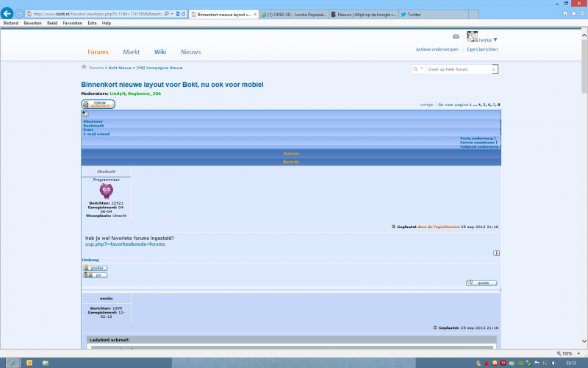
Task: Click the Action Center flag tray icon
Action: 537,363
